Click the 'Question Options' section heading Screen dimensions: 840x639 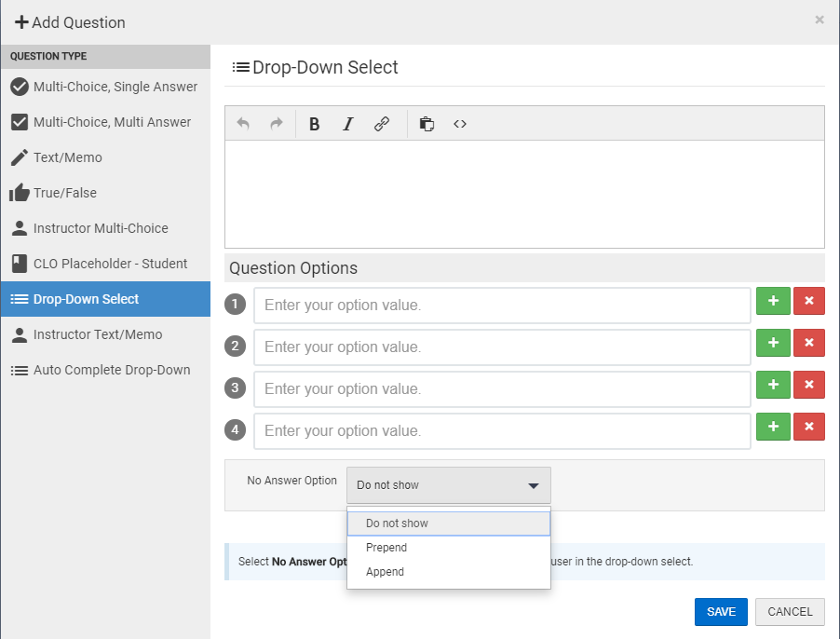293,268
